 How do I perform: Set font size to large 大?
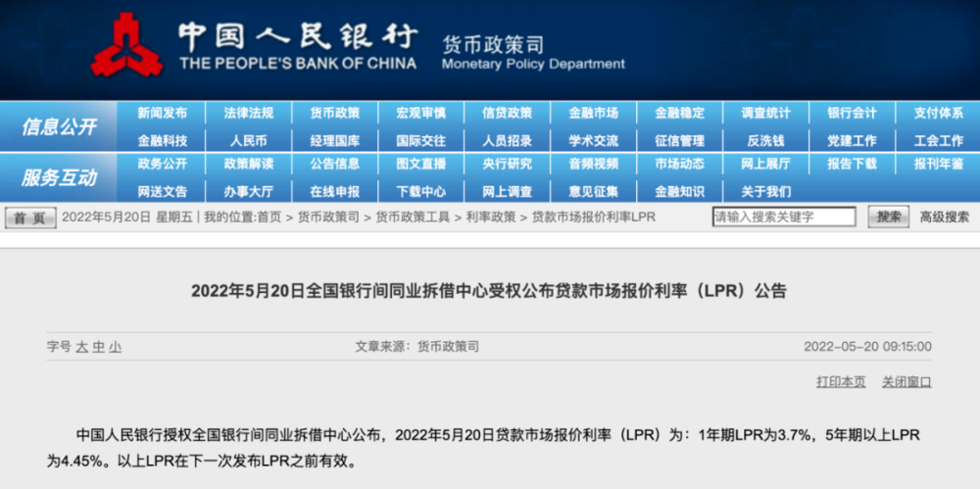pyautogui.click(x=82, y=347)
